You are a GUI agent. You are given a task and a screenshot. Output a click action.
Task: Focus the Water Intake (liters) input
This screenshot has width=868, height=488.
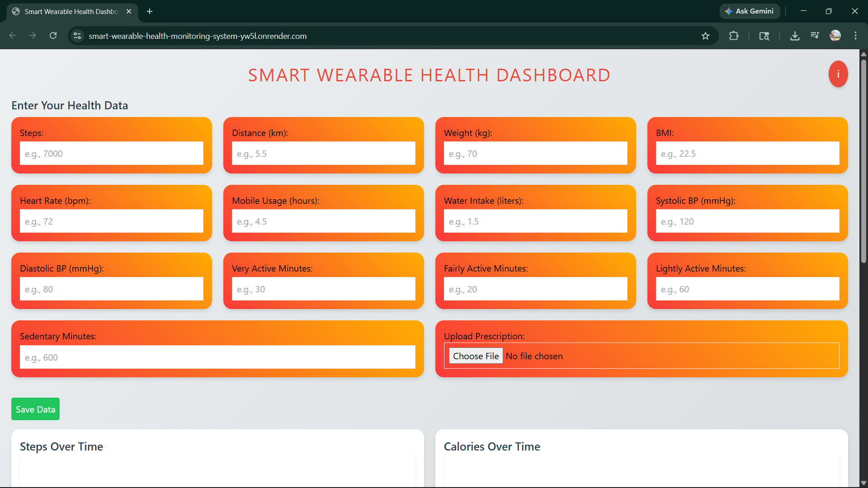[536, 221]
